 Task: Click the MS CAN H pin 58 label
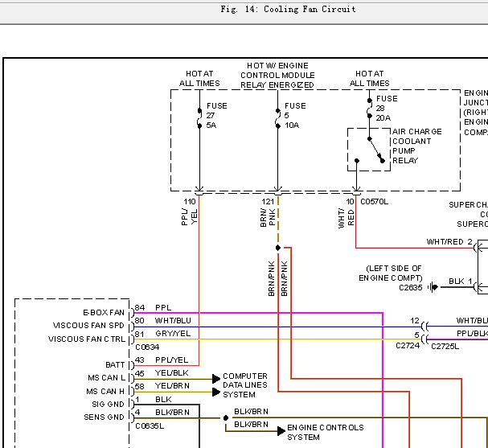[105, 391]
